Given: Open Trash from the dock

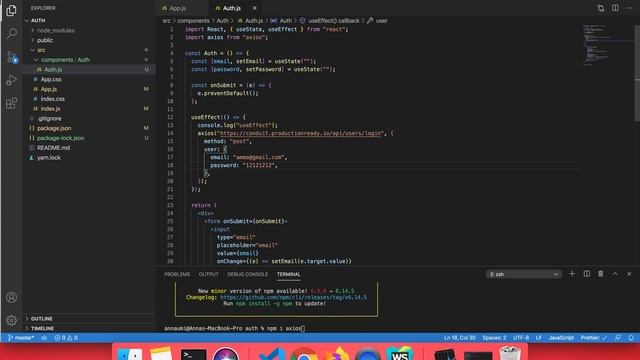Looking at the screenshot, I should point(510,353).
